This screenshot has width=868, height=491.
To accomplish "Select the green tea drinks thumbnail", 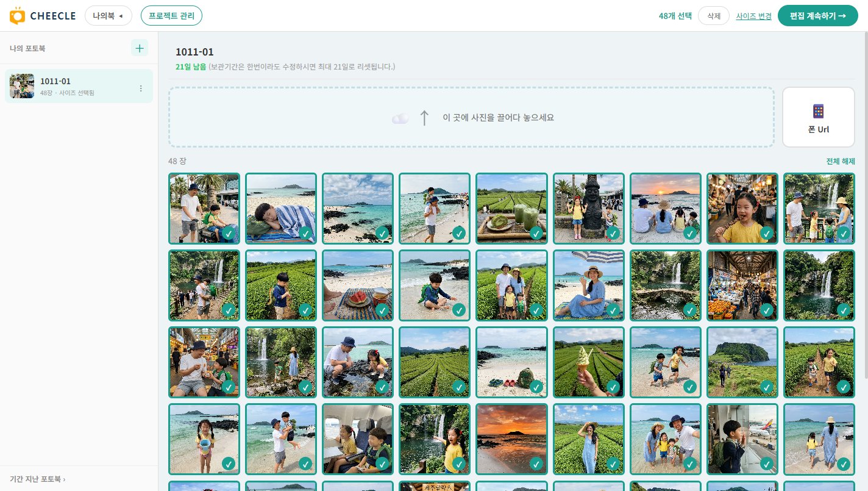I will point(511,208).
